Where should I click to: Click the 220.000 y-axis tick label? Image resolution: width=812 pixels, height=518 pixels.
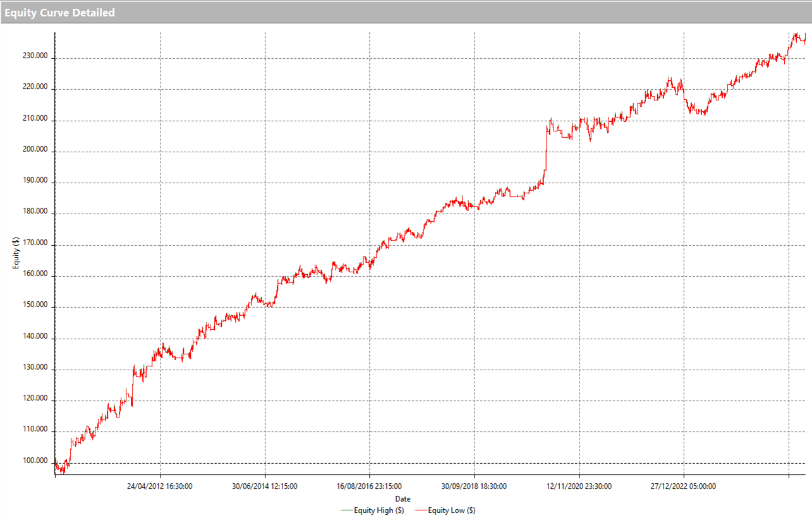(35, 88)
